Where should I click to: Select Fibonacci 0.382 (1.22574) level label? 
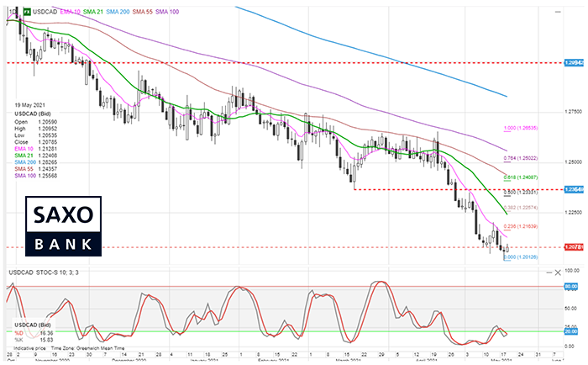(521, 207)
